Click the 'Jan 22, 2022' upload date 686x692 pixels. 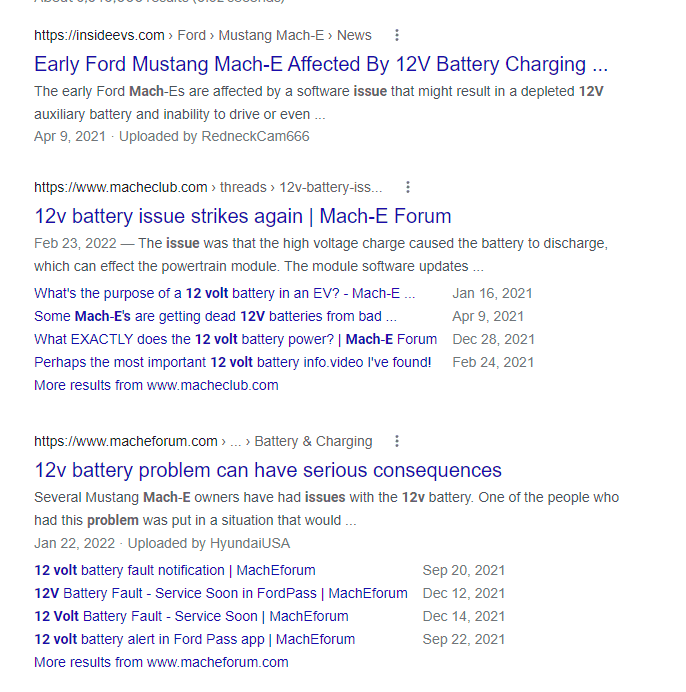(75, 543)
